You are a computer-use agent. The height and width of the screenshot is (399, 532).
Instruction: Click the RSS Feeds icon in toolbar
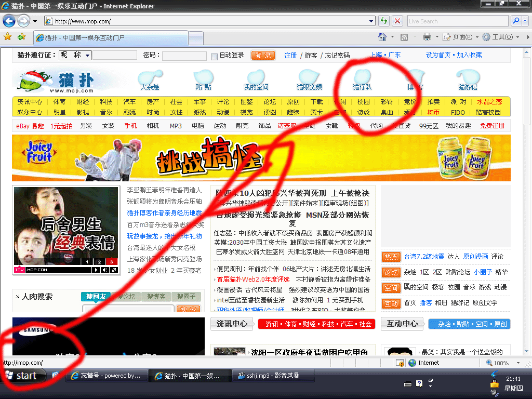[x=404, y=37]
